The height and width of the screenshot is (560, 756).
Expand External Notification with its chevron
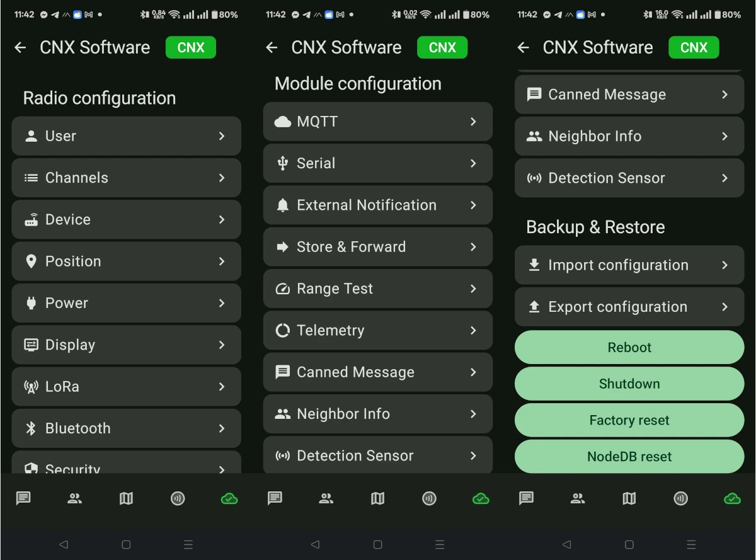473,205
